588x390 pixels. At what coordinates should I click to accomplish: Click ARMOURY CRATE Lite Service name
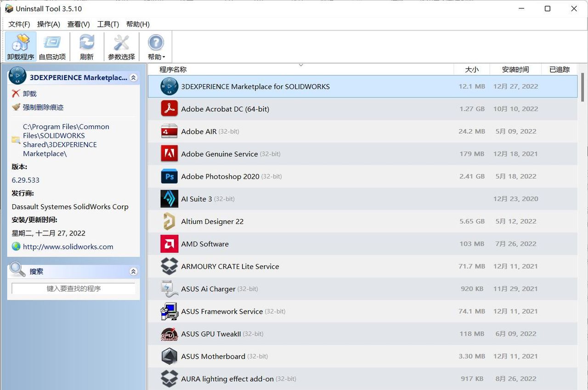[230, 266]
